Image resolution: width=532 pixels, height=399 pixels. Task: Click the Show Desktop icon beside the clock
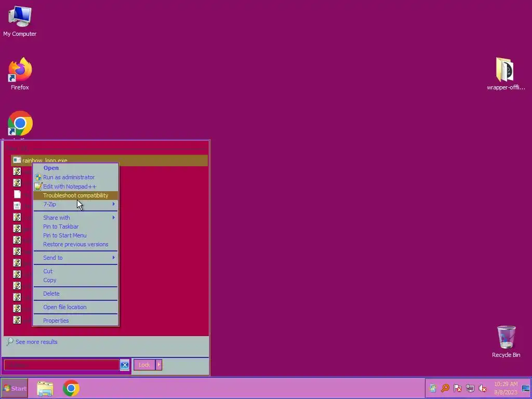[x=526, y=389]
